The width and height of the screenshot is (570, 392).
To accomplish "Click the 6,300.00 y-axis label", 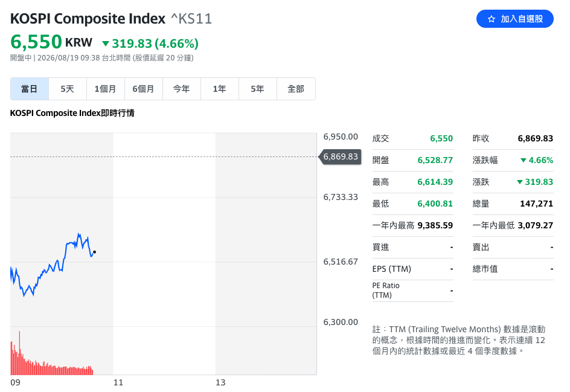I will (x=341, y=322).
